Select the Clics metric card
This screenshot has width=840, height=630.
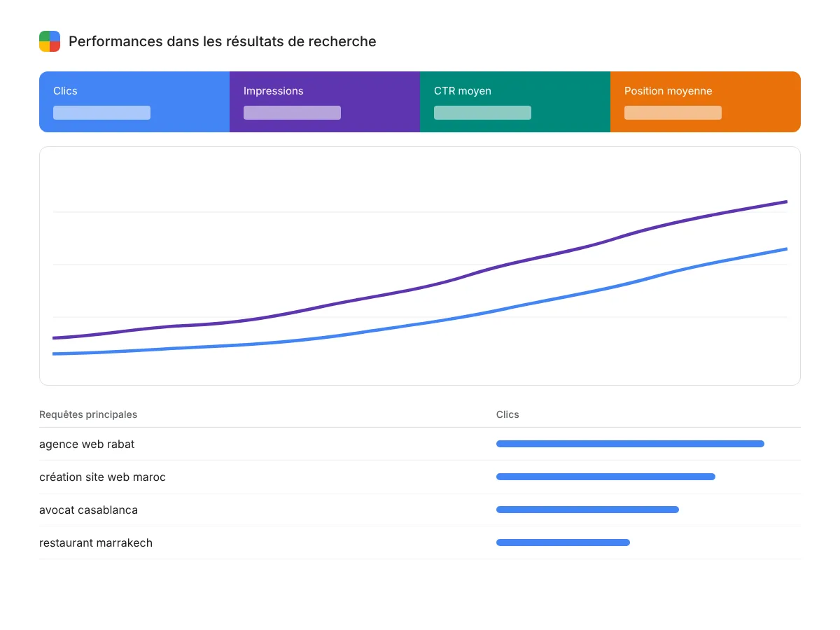(134, 101)
